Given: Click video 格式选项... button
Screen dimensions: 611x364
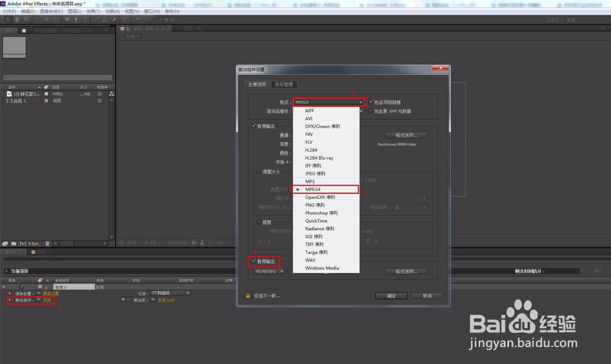Looking at the screenshot, I should tap(406, 135).
